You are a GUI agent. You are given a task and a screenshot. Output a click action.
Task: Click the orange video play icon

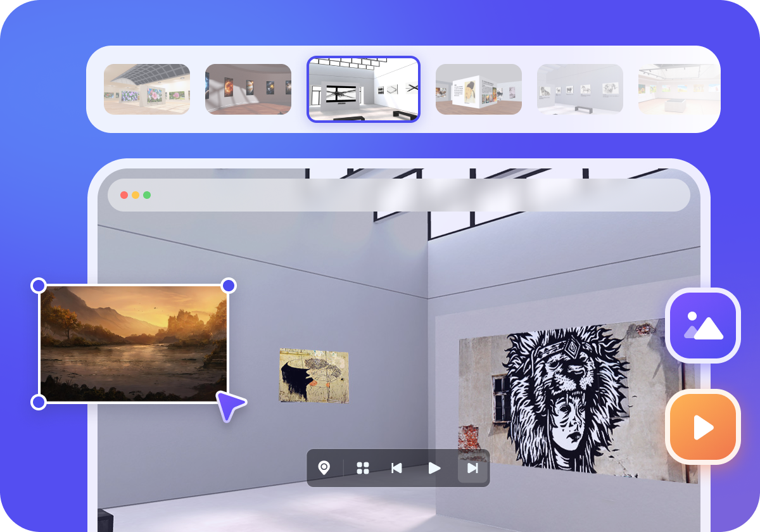pyautogui.click(x=703, y=427)
